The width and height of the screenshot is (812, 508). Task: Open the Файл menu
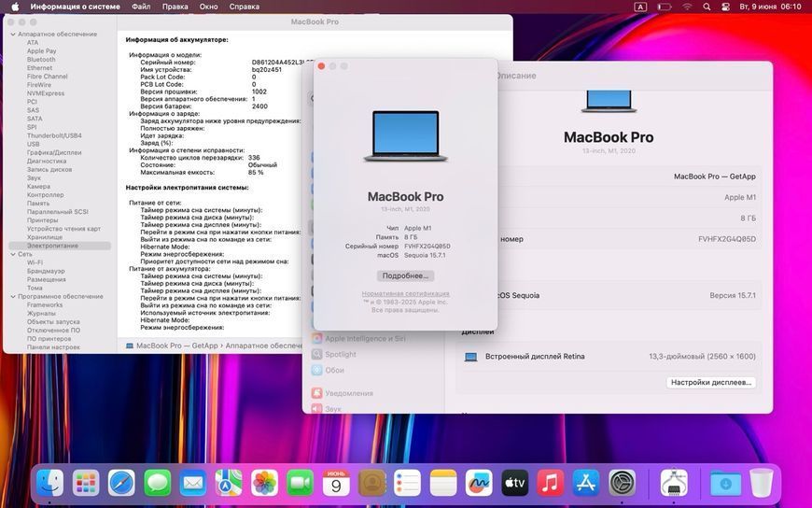coord(141,7)
